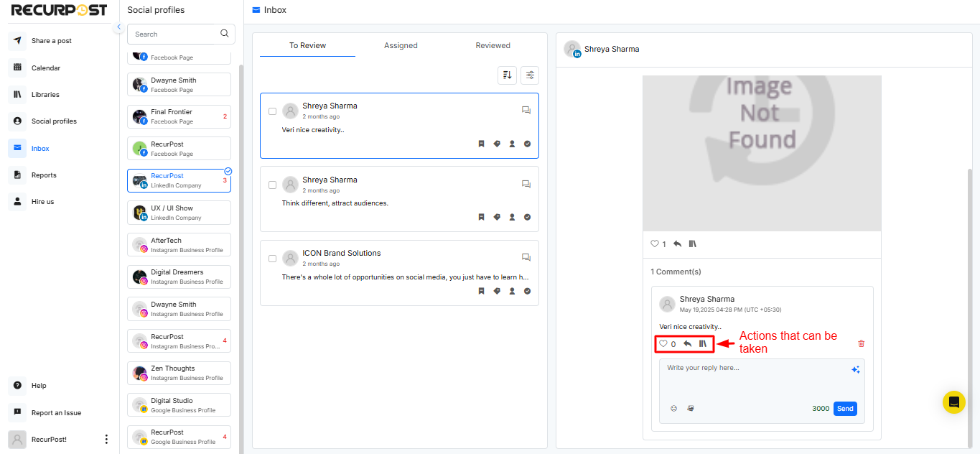980x454 pixels.
Task: Assign the 'Veri nice creativity..' message to a user
Action: [x=512, y=144]
